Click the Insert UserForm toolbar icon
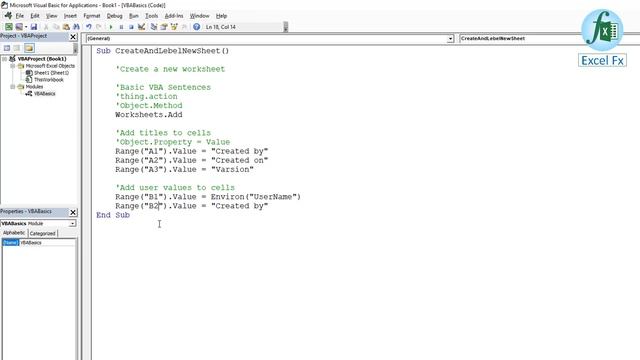The width and height of the screenshot is (640, 360). [x=19, y=27]
